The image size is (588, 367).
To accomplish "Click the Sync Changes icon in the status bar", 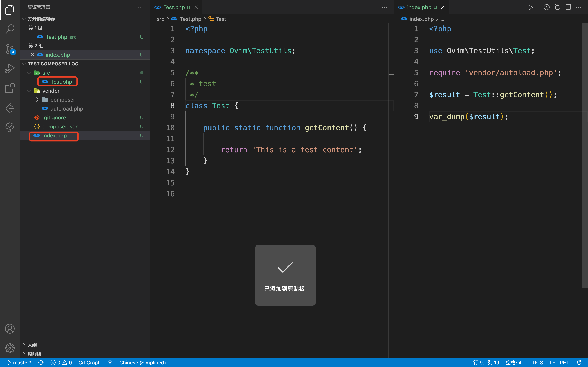I will point(41,363).
